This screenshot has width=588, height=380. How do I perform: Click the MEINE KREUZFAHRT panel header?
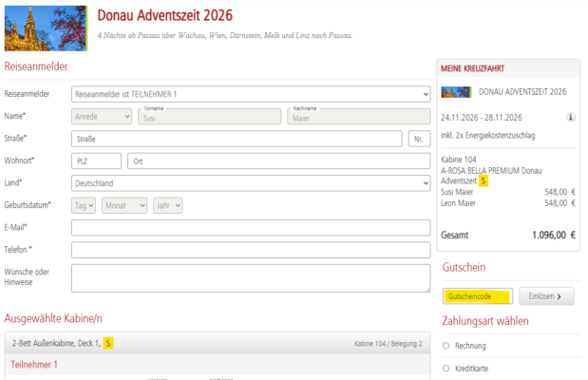[x=508, y=68]
